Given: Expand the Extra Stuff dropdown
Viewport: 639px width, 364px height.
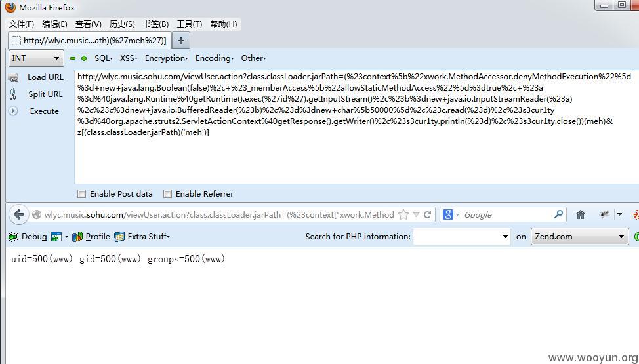Looking at the screenshot, I should 148,237.
